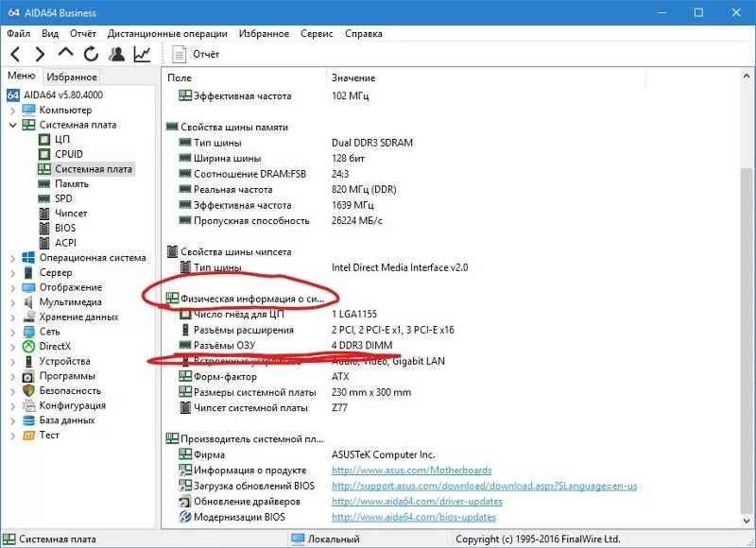Click the Поле column header
The height and width of the screenshot is (548, 756).
[244, 77]
